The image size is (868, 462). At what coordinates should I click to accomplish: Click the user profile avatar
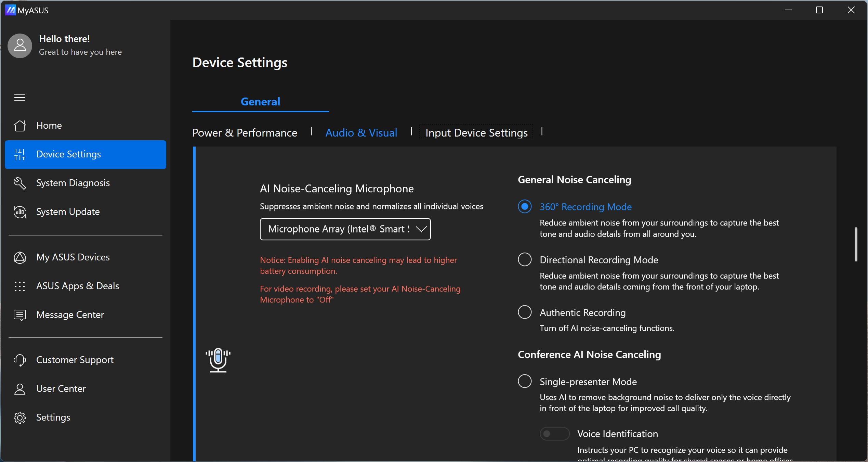(x=20, y=46)
